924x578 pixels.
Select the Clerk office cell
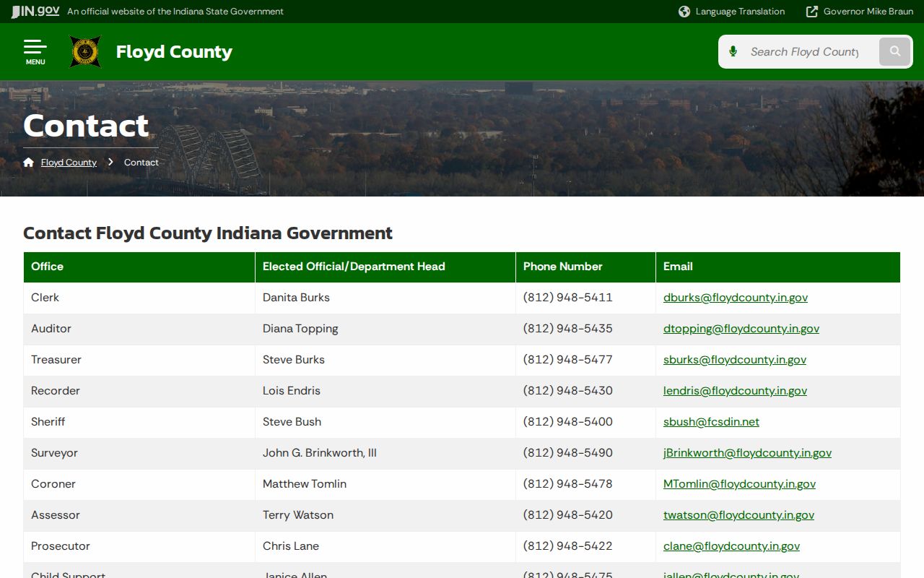pos(139,298)
